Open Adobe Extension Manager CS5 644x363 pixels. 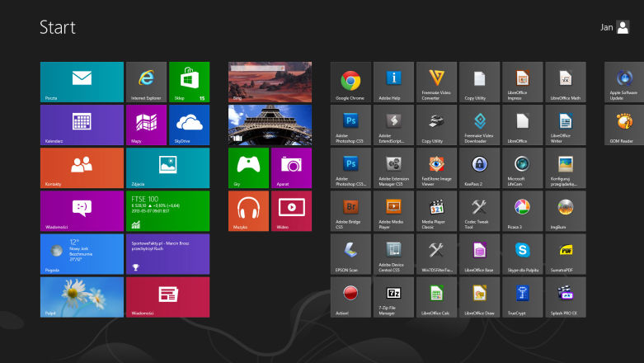point(393,167)
